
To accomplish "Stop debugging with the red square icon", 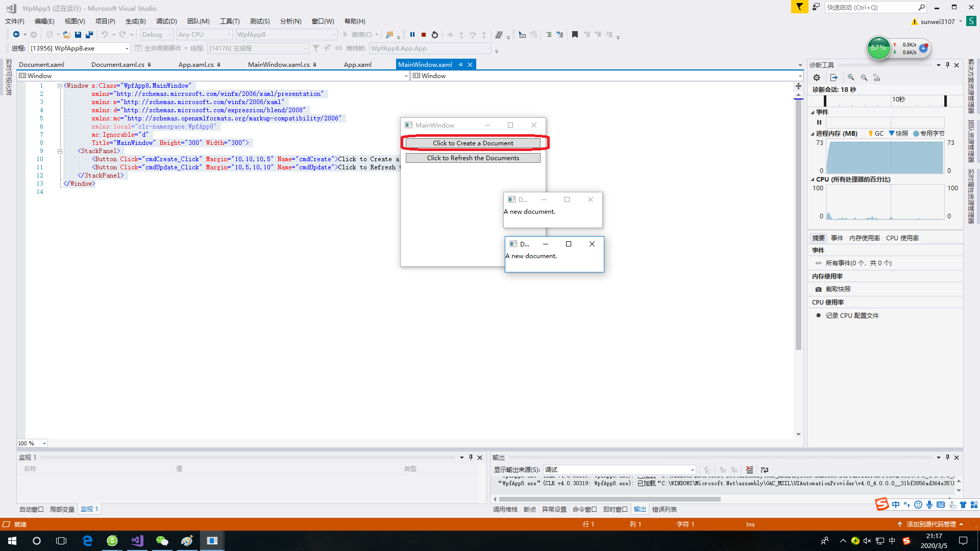I will point(424,35).
